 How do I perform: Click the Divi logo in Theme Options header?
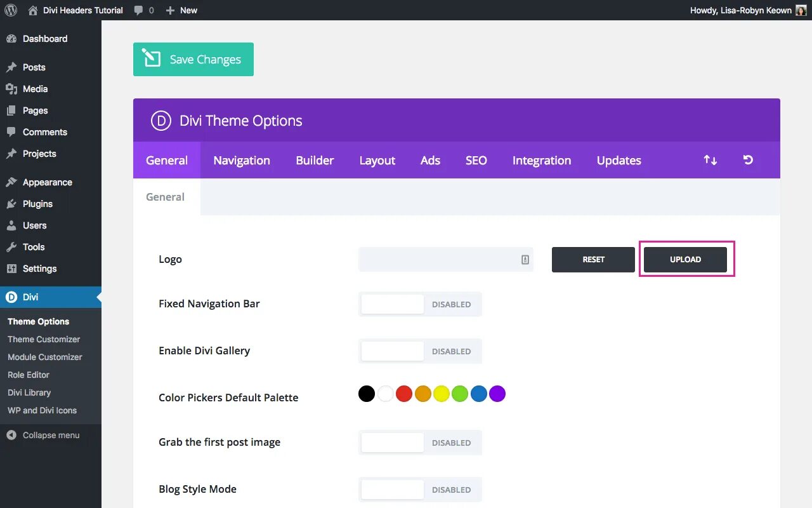161,121
